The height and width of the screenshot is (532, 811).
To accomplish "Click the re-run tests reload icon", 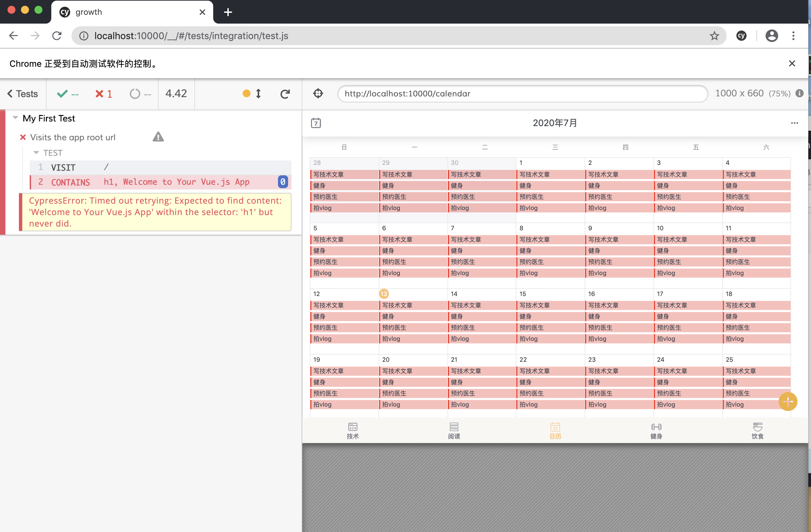I will (285, 94).
